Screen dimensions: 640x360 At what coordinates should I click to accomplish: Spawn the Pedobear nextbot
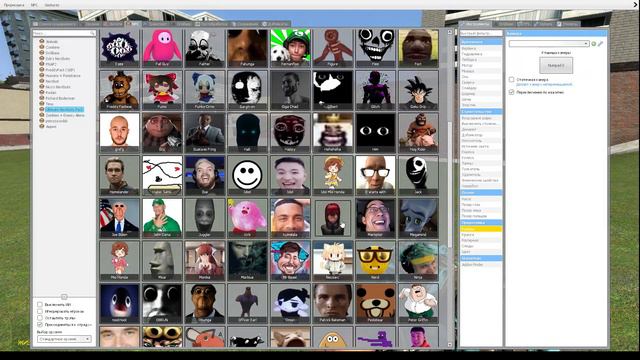(x=375, y=303)
